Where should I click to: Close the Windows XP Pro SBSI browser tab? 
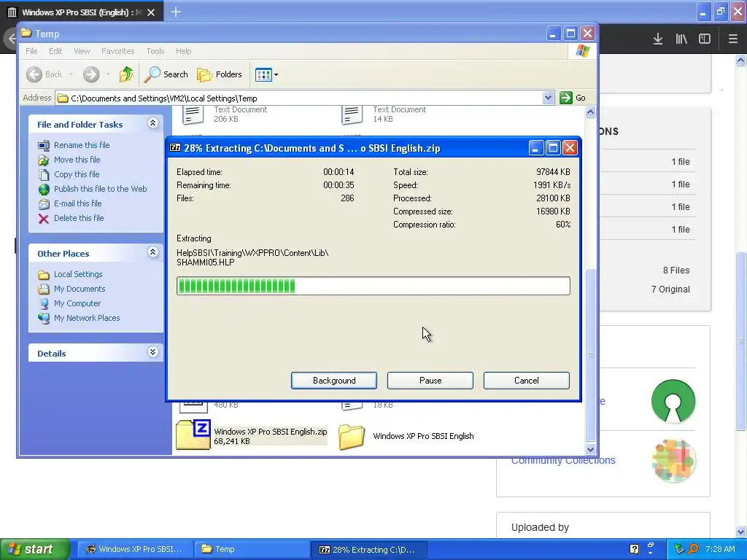pos(150,12)
